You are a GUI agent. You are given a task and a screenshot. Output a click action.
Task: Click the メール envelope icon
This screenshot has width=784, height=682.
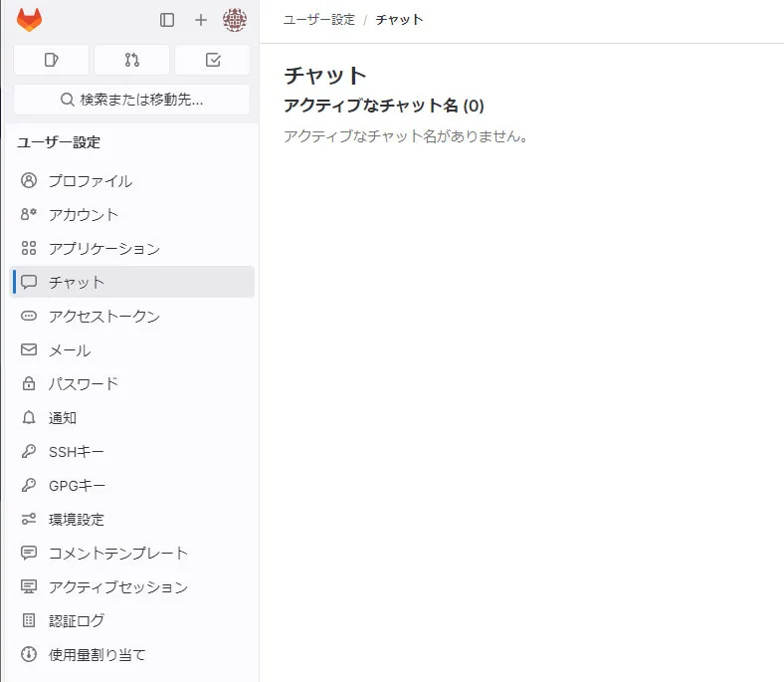[29, 350]
